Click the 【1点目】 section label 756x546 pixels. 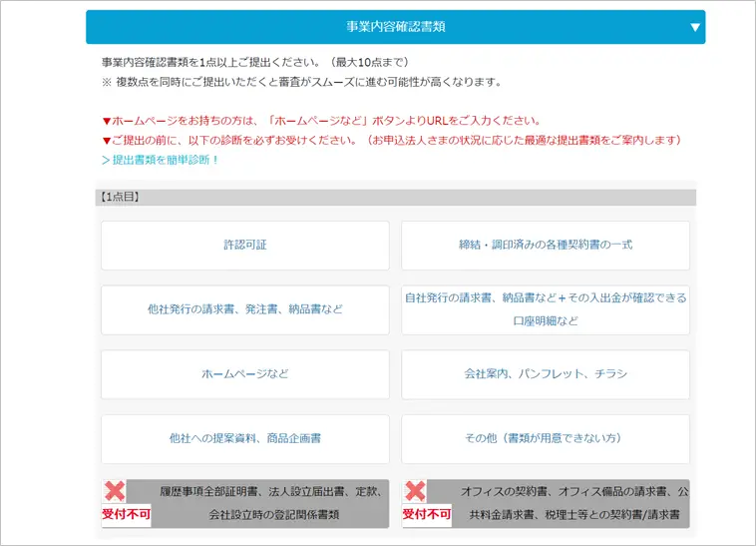[x=120, y=198]
